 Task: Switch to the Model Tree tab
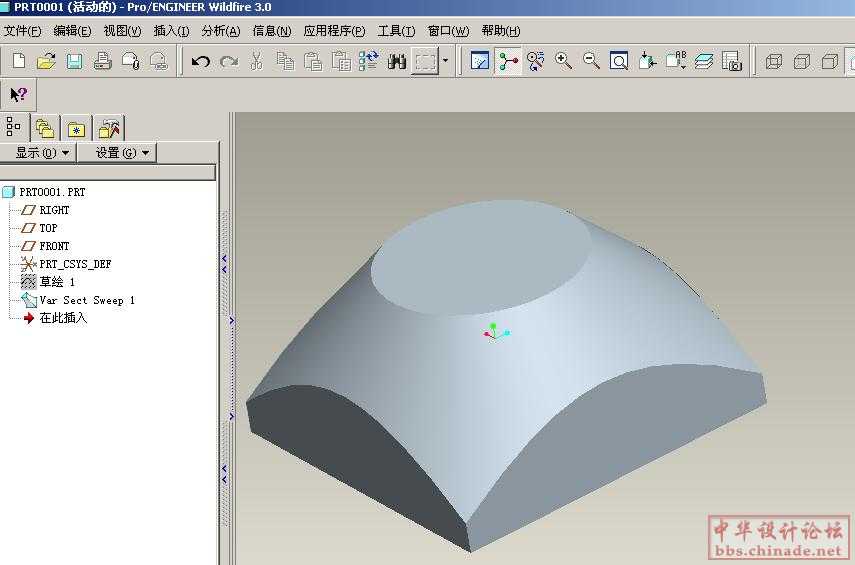[x=14, y=127]
